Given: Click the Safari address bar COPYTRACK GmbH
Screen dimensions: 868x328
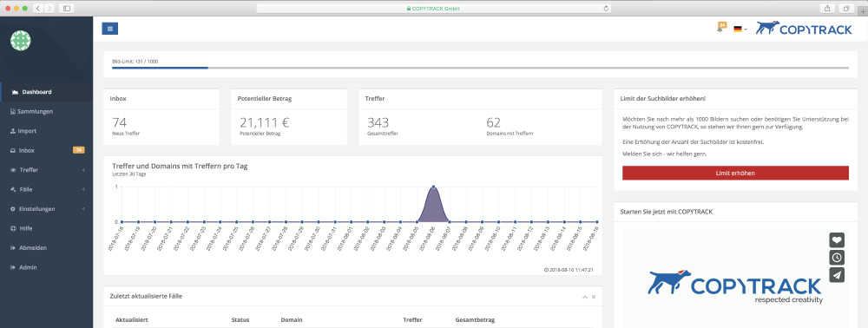Looking at the screenshot, I should point(433,9).
